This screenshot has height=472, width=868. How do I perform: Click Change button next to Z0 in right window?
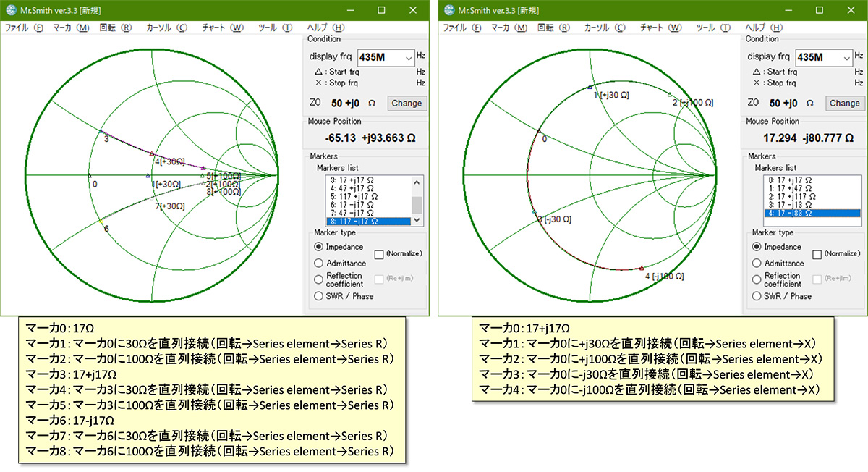tap(845, 104)
